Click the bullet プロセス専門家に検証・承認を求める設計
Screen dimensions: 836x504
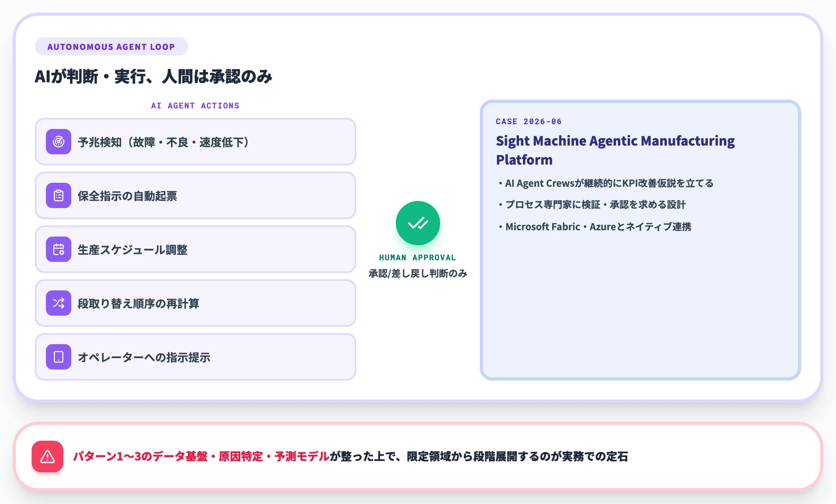pyautogui.click(x=592, y=205)
